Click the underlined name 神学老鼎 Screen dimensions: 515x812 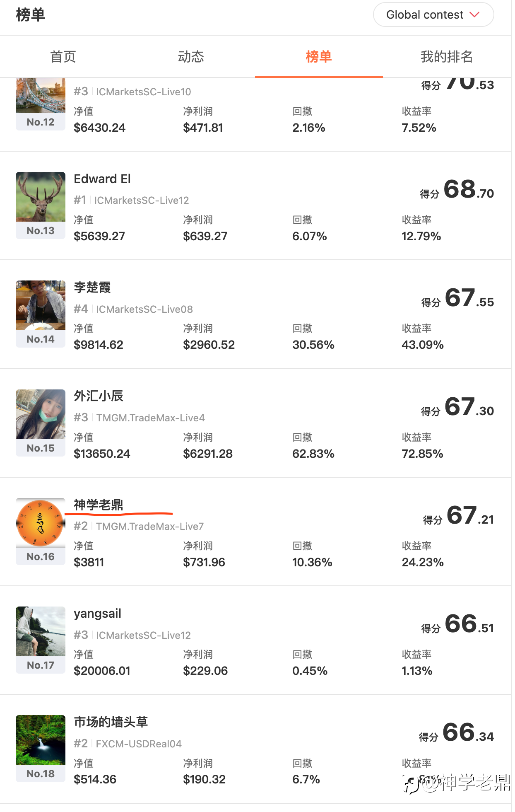pos(99,505)
